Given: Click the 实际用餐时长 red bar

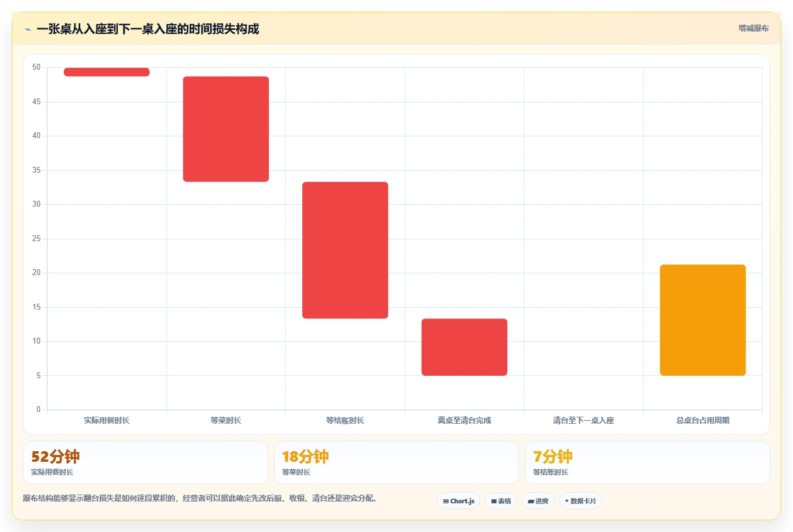Looking at the screenshot, I should (x=107, y=72).
